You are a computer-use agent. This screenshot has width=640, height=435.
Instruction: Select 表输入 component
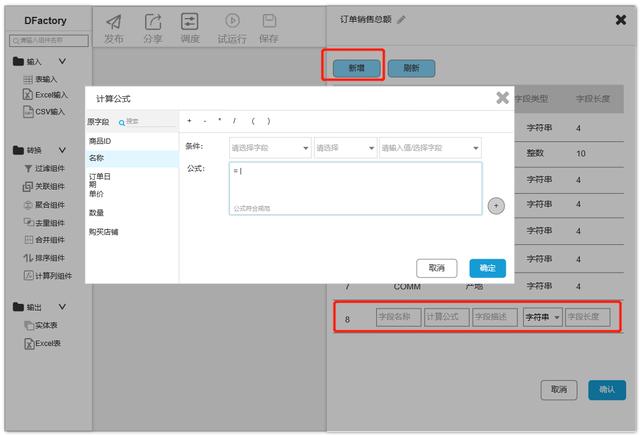(x=40, y=79)
